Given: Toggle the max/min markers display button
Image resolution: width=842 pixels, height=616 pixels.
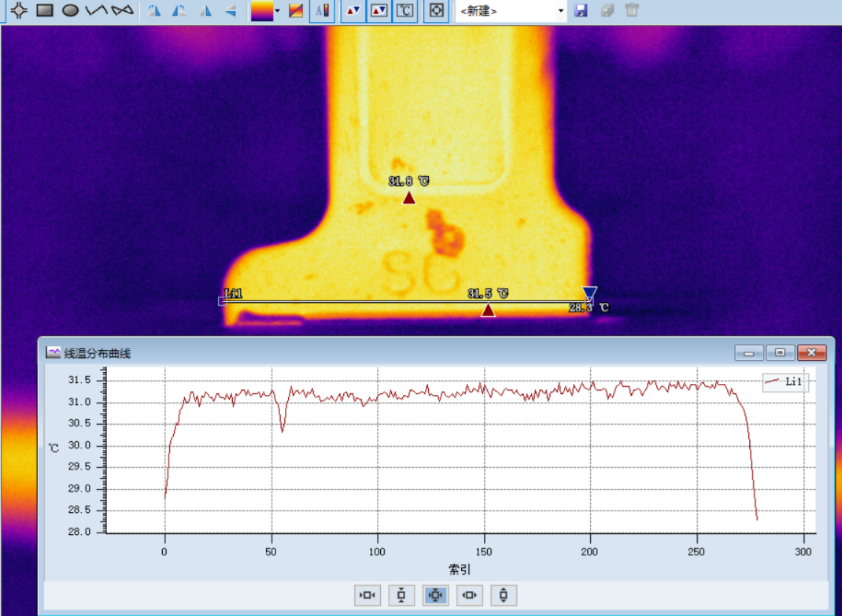Looking at the screenshot, I should pos(353,11).
